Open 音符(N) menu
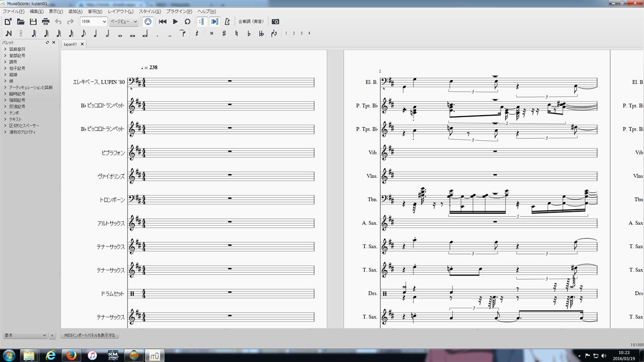 pyautogui.click(x=95, y=11)
